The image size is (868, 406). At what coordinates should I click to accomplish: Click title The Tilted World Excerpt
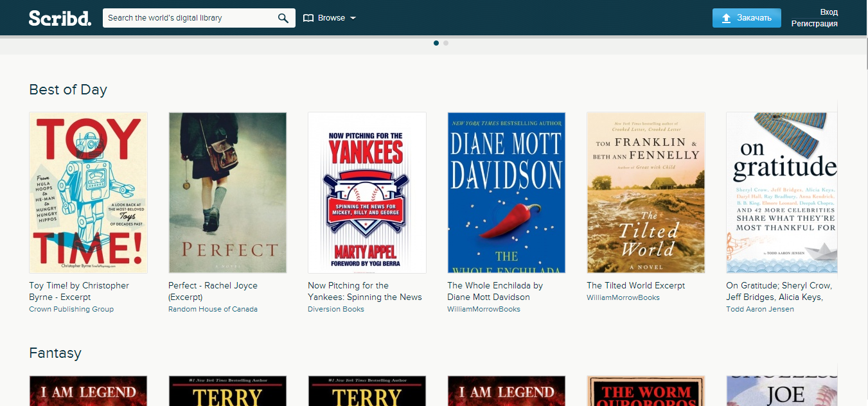pos(635,285)
